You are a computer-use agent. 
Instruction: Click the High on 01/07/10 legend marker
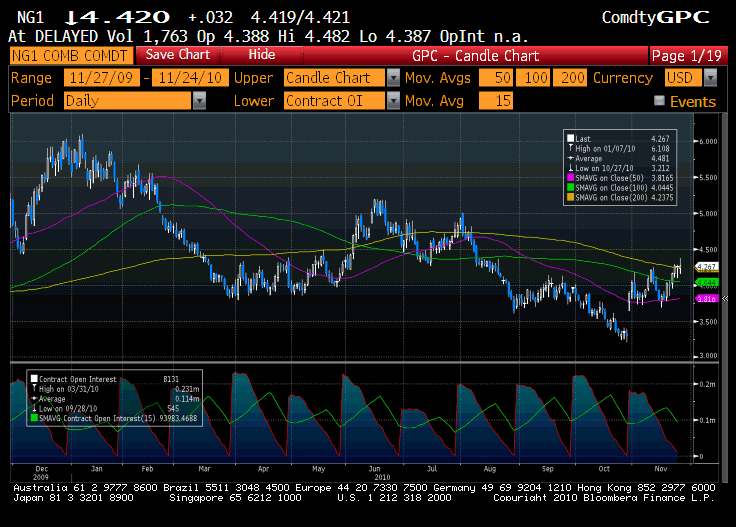570,148
